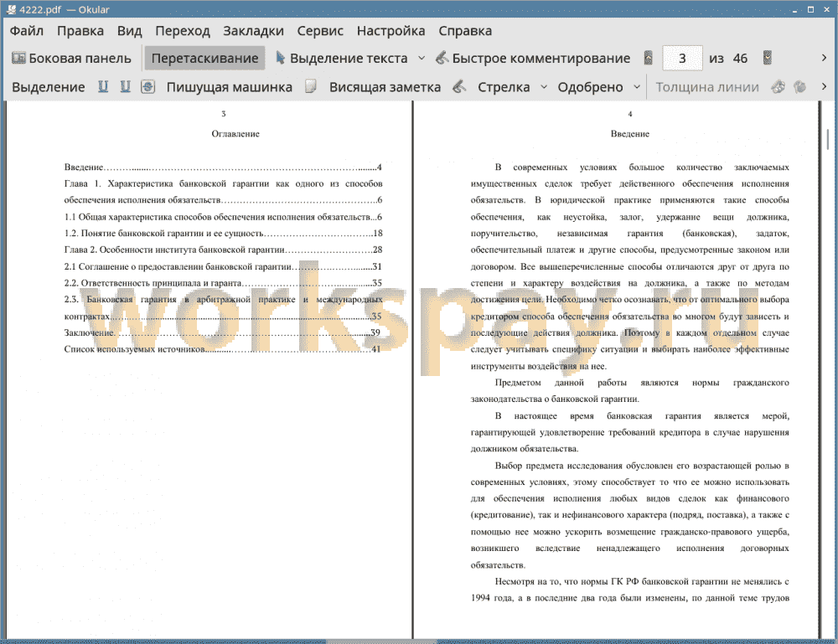The image size is (838, 644).
Task: Choose the Пишущая машинка typewriter tool
Action: (230, 87)
